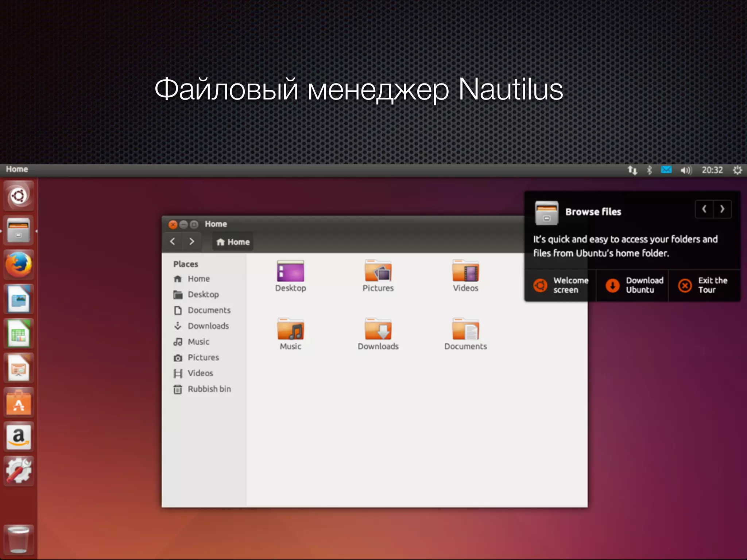Click the clock showing 20:32

712,170
